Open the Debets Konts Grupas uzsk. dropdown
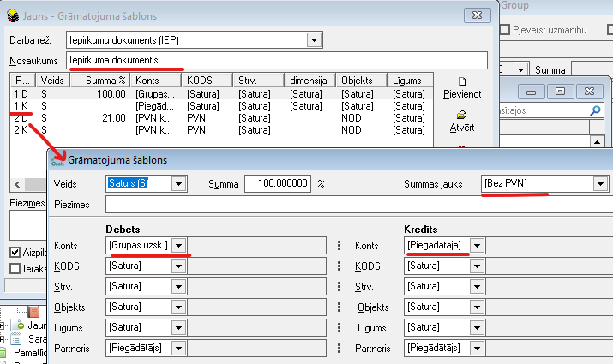This screenshot has height=364, width=613. pyautogui.click(x=178, y=245)
